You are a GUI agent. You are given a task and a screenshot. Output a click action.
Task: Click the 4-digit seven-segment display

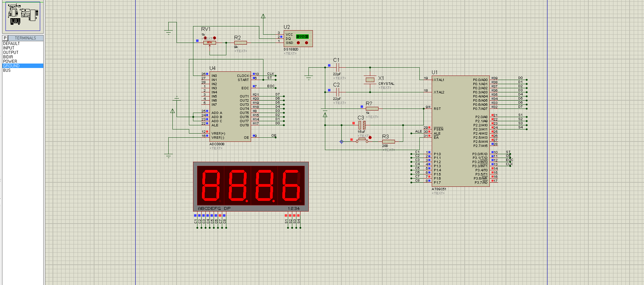pyautogui.click(x=251, y=185)
